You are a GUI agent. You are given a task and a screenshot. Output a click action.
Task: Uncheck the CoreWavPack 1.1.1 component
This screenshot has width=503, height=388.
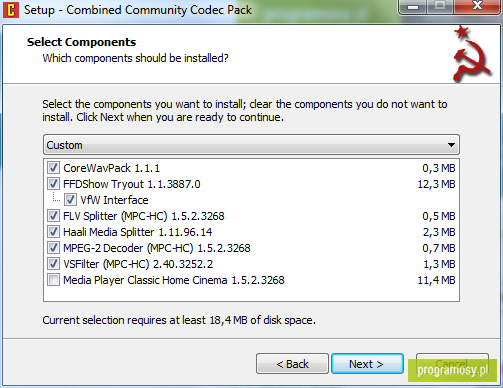tap(53, 168)
